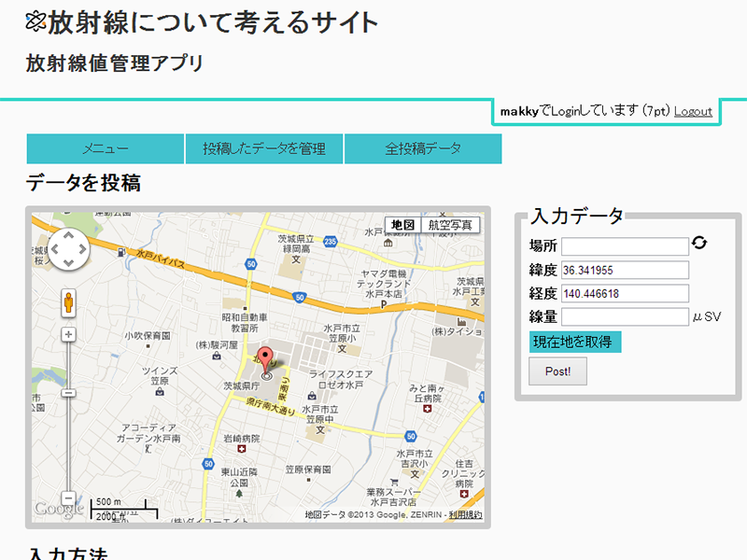Screen dimensions: 747x560
Task: Click the red location marker on map
Action: click(x=265, y=361)
